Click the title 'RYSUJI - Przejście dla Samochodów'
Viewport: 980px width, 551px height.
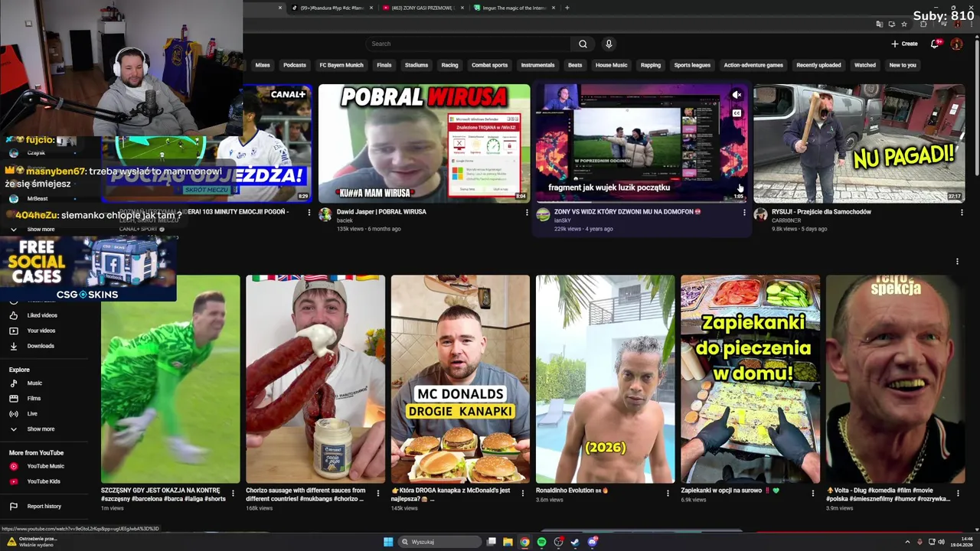click(822, 212)
